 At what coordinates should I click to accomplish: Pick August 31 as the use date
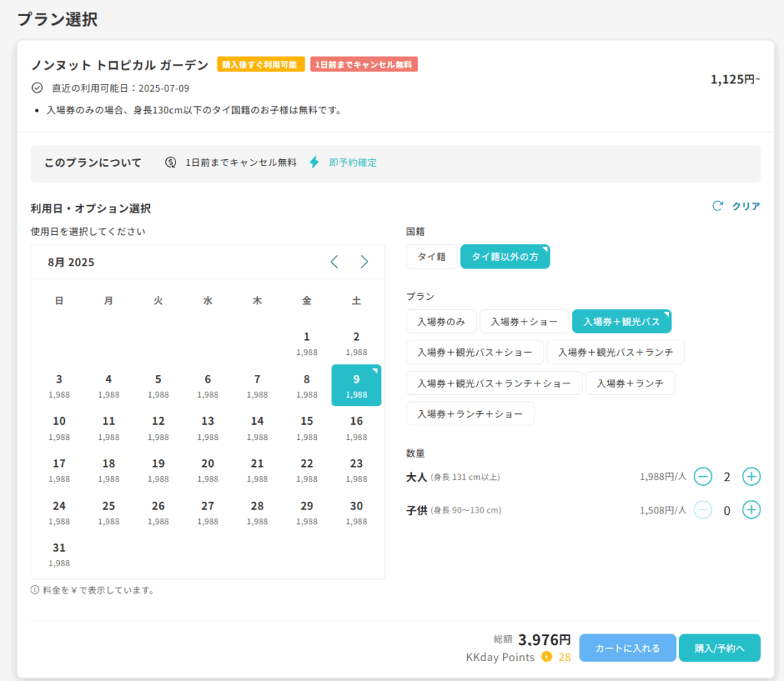(59, 554)
